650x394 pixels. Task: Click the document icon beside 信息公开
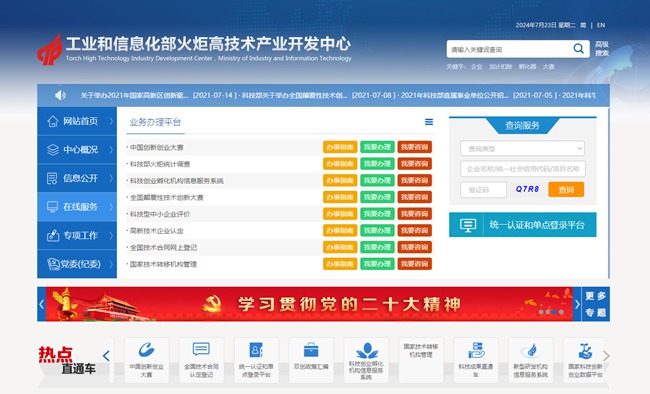tap(52, 178)
